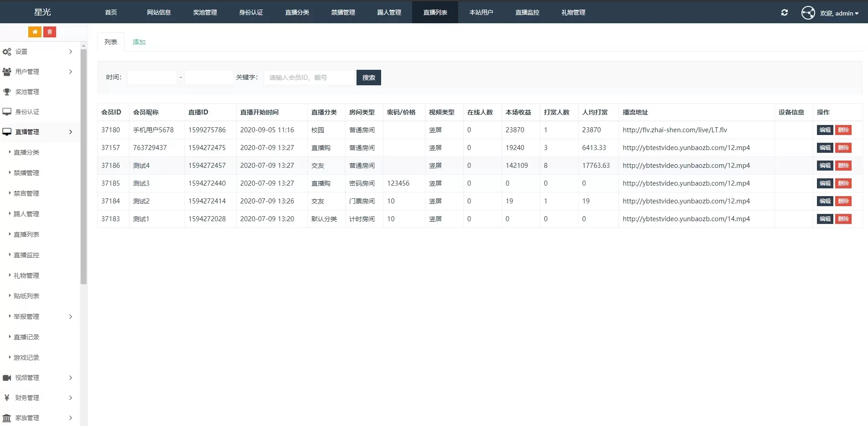Image resolution: width=868 pixels, height=426 pixels.
Task: Click the home icon above the sidebar
Action: [35, 32]
